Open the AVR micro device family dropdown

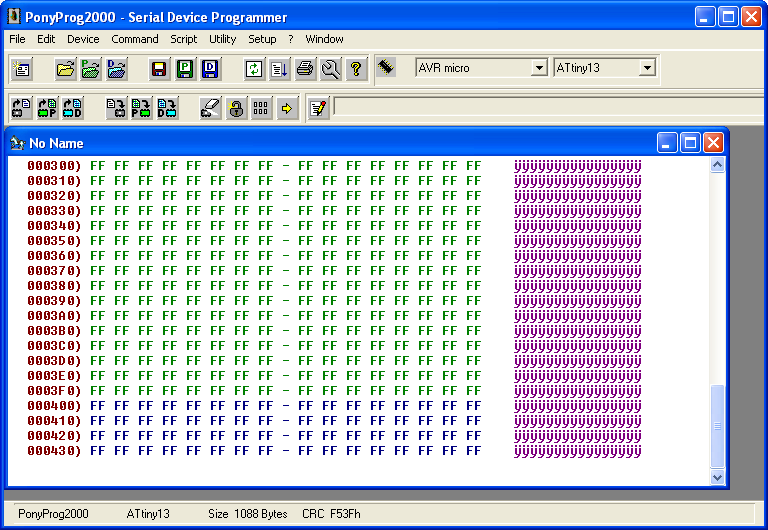coord(539,68)
